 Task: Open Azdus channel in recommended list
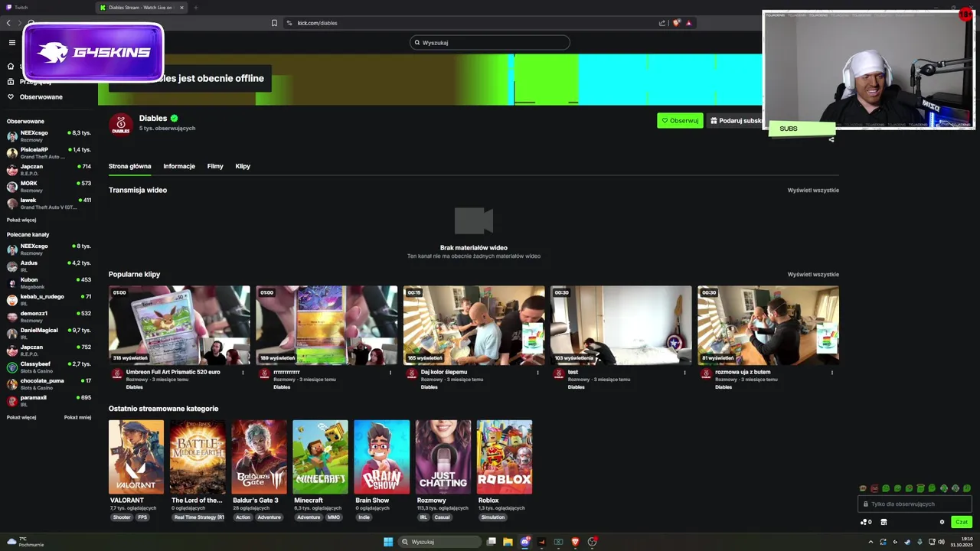pyautogui.click(x=48, y=266)
